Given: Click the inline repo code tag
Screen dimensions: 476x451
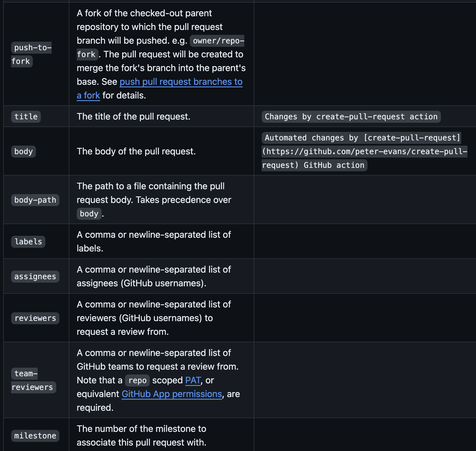Looking at the screenshot, I should pyautogui.click(x=137, y=380).
